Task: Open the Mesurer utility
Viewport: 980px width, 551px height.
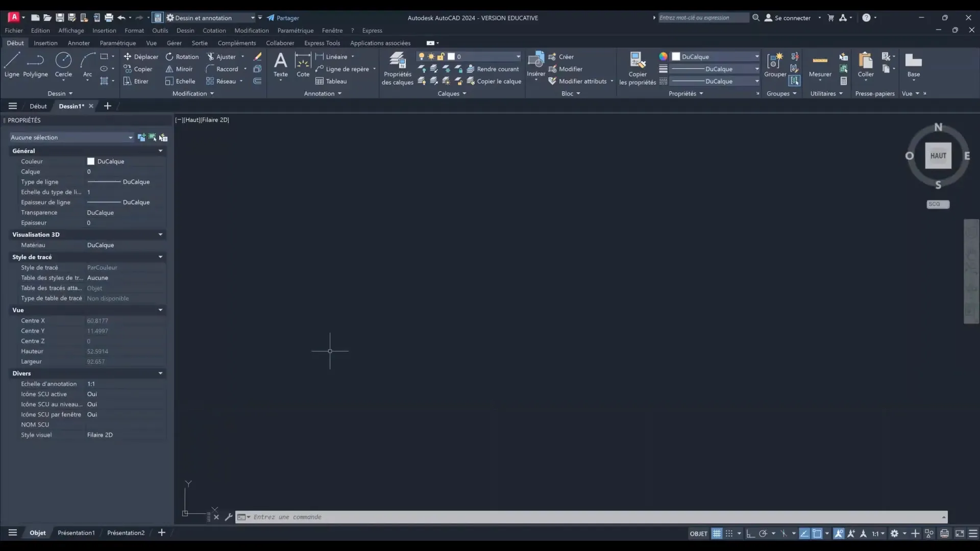Action: tap(820, 65)
